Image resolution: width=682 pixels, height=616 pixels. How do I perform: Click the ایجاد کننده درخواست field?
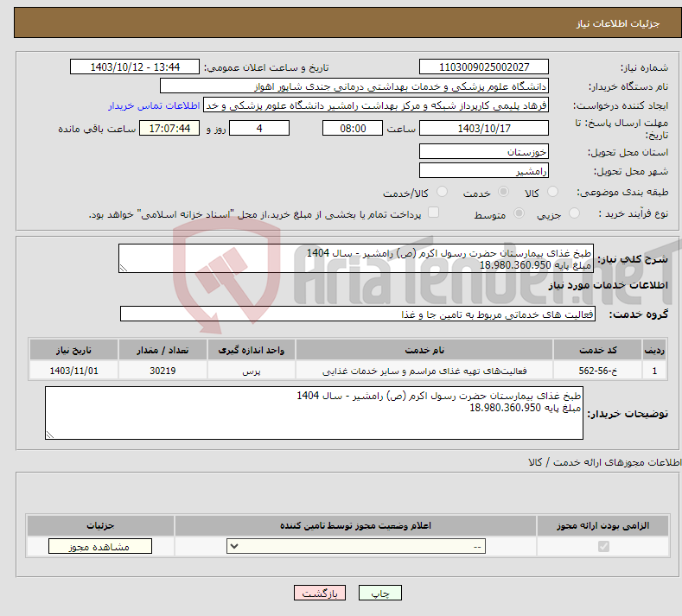coord(376,105)
